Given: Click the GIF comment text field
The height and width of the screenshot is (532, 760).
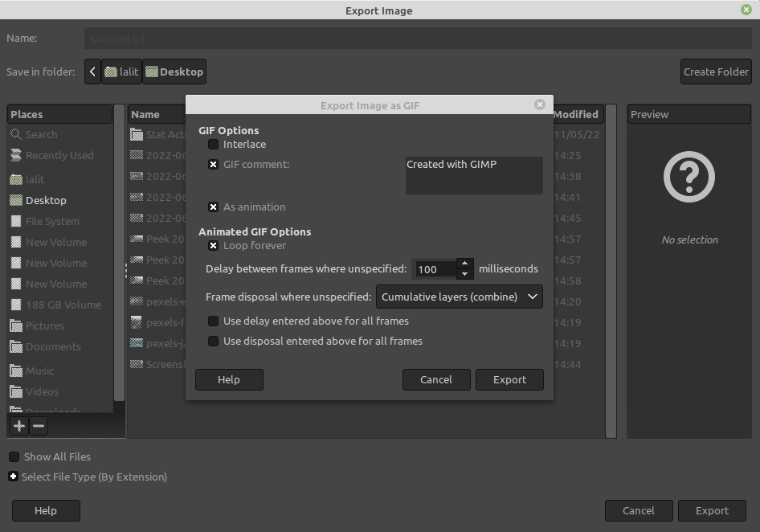Looking at the screenshot, I should 473,175.
